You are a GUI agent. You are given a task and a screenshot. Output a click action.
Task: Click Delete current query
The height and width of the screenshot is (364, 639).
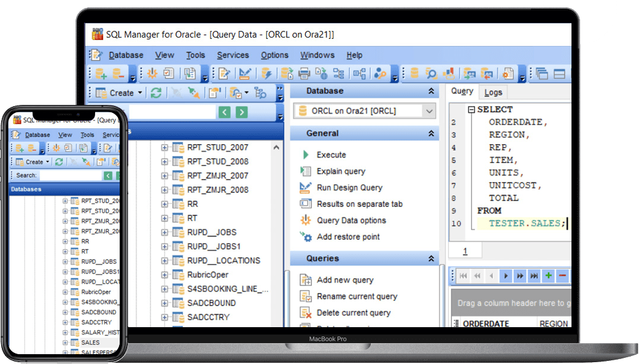[354, 312]
